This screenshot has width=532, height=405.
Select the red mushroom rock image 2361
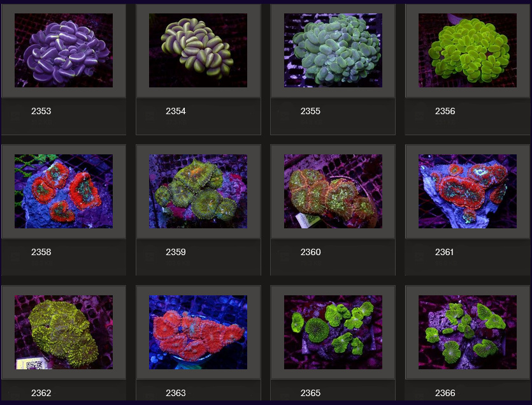tap(468, 191)
